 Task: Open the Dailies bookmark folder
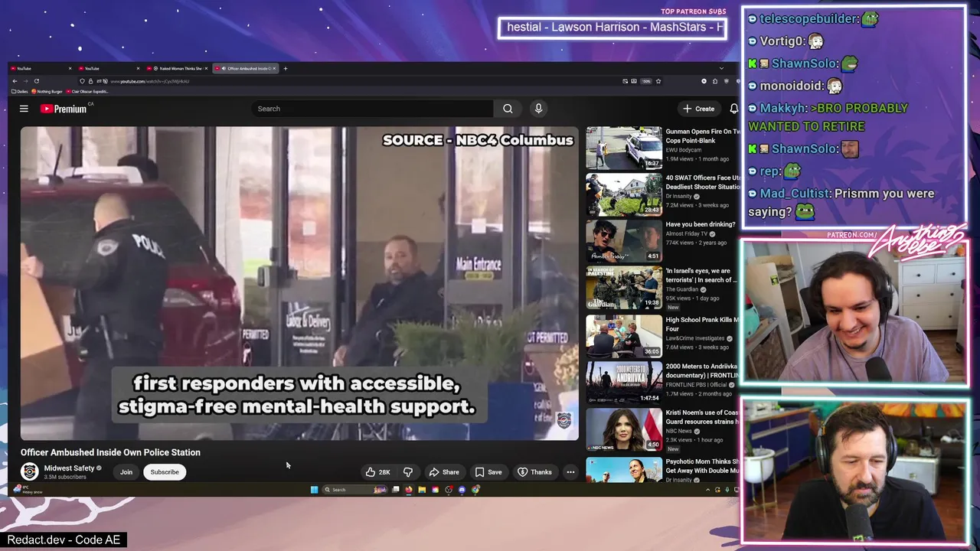(x=20, y=91)
